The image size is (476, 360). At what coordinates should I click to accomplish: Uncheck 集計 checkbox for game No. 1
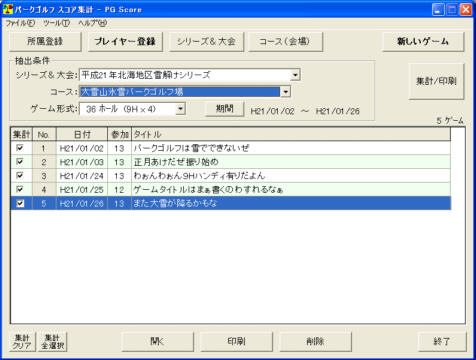coord(20,148)
